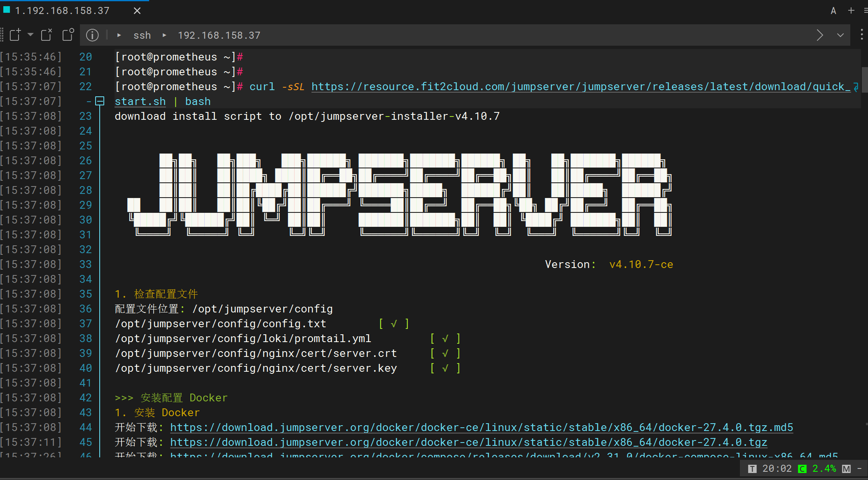Add a new tab with the plus icon
This screenshot has height=480, width=868.
pos(851,11)
